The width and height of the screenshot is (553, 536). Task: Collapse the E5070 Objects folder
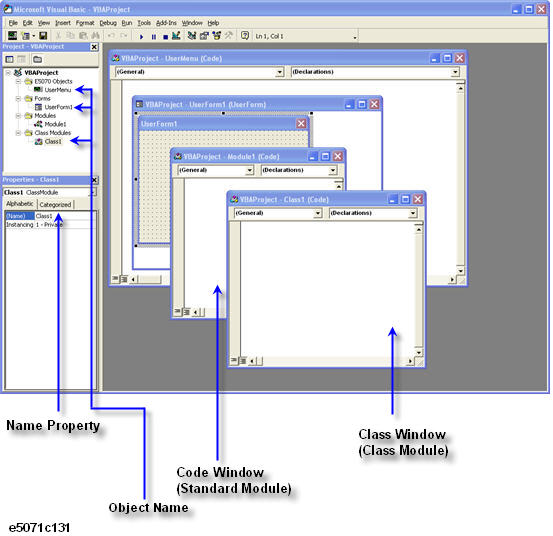point(18,81)
